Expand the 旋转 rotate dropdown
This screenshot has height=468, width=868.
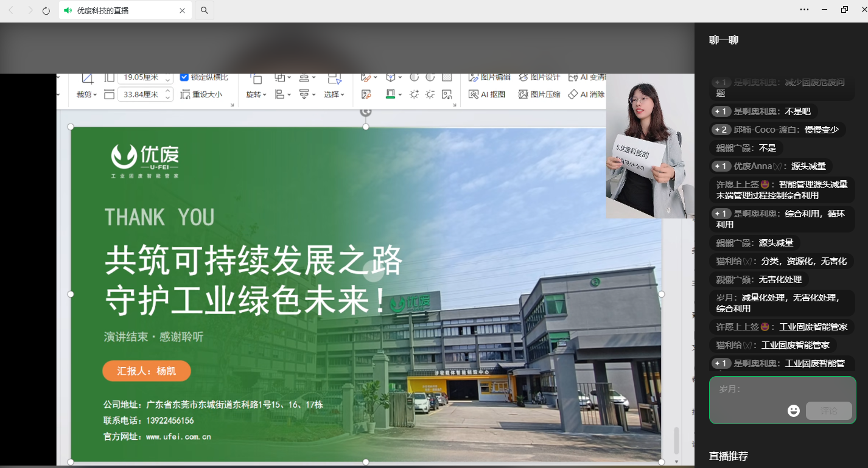(256, 94)
